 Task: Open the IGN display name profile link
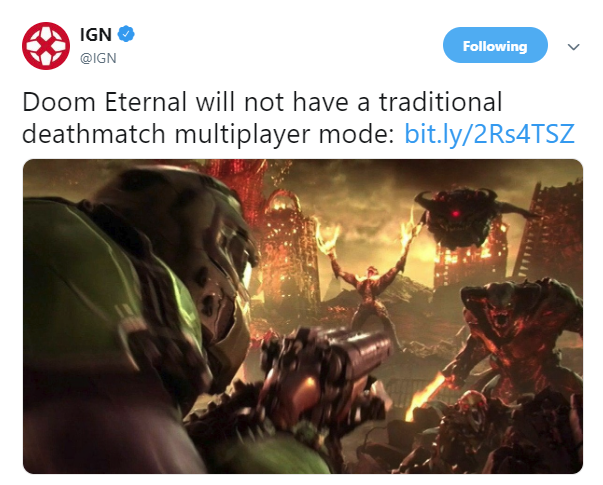(96, 35)
